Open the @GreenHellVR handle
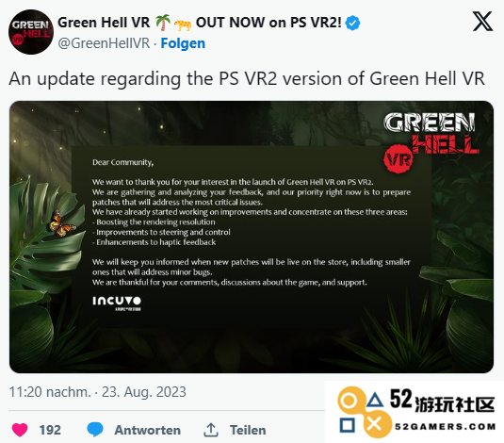Image resolution: width=504 pixels, height=443 pixels. click(104, 43)
